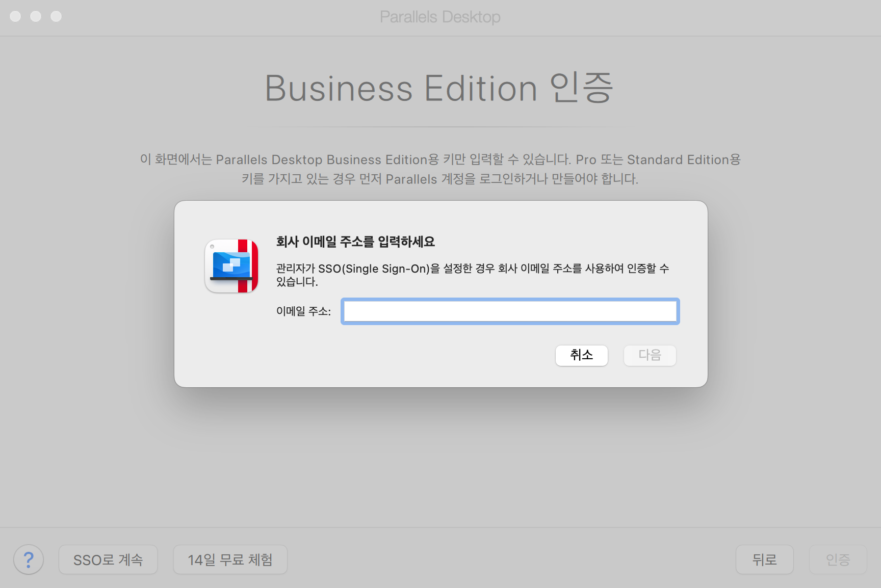Screen dimensions: 881x588
Task: Click the heading 회사 이메일 주소를 입력하세요
Action: 355,242
